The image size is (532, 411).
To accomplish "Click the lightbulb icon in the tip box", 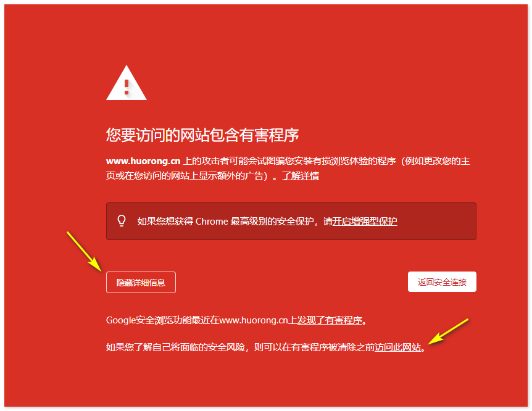I will click(x=122, y=221).
